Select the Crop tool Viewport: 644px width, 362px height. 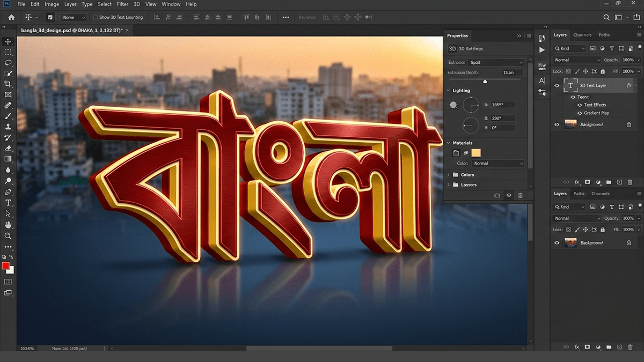point(8,84)
